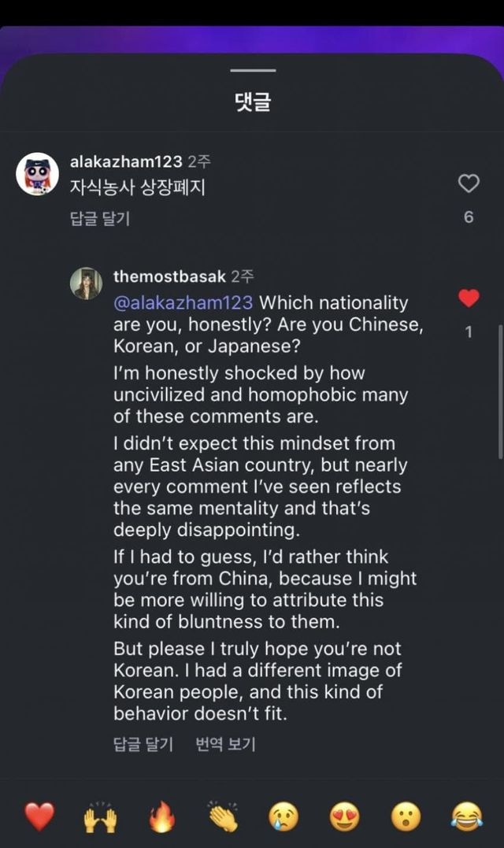Tap the surprised face emoji reaction
This screenshot has height=848, width=504.
(406, 817)
